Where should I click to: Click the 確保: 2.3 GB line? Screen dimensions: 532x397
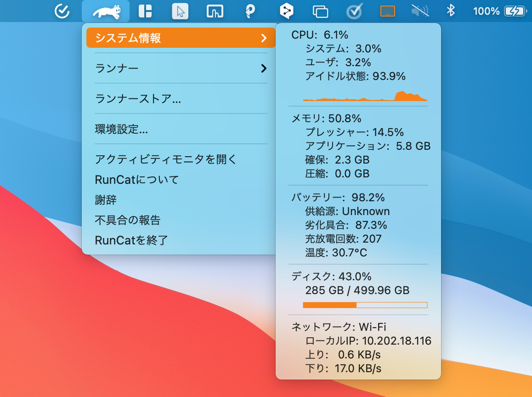337,160
